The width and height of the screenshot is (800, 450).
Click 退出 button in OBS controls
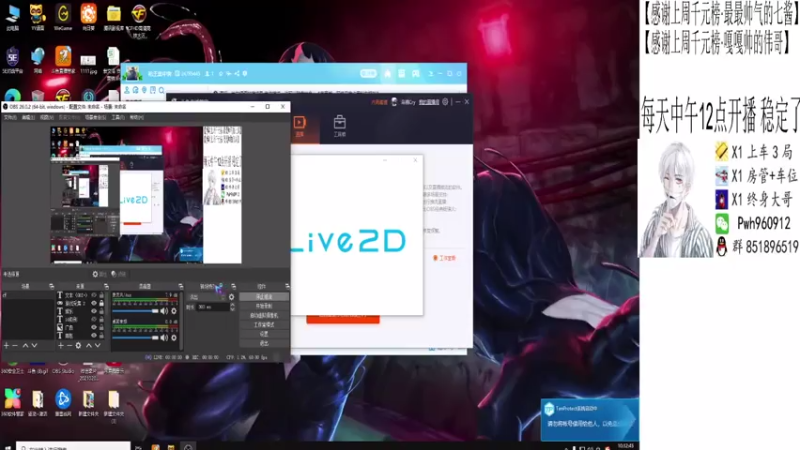pyautogui.click(x=264, y=343)
